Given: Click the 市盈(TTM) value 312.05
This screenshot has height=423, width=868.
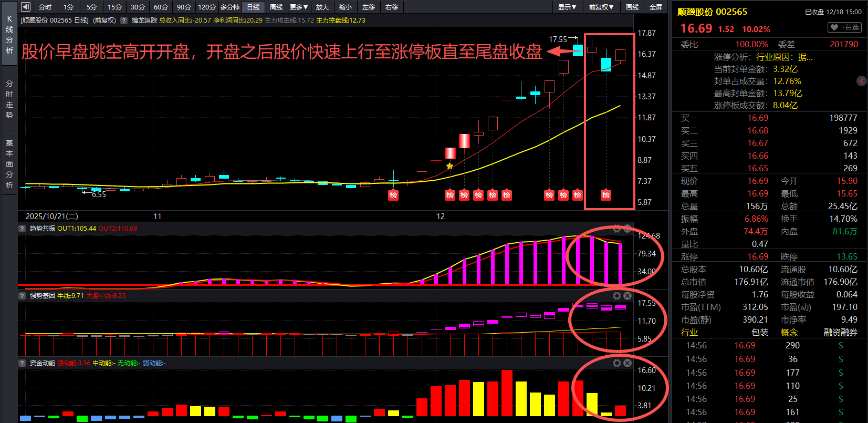Looking at the screenshot, I should point(756,307).
